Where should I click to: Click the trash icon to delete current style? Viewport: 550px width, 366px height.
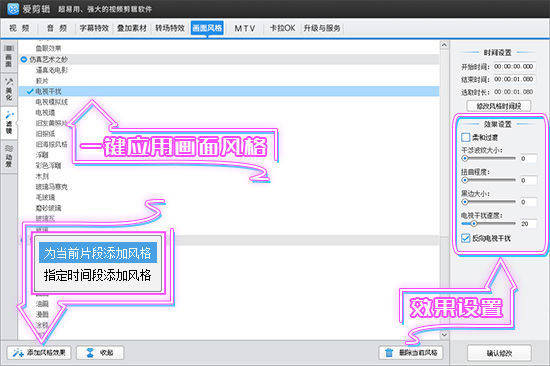tap(389, 352)
